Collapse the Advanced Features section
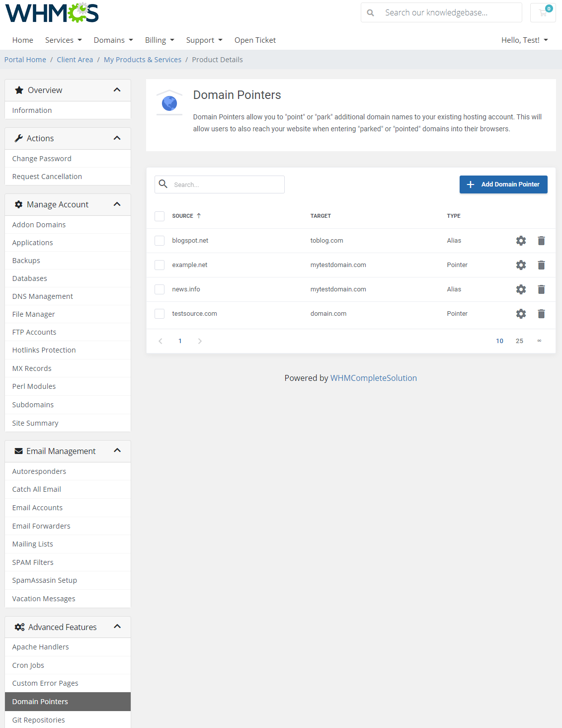 pos(117,627)
